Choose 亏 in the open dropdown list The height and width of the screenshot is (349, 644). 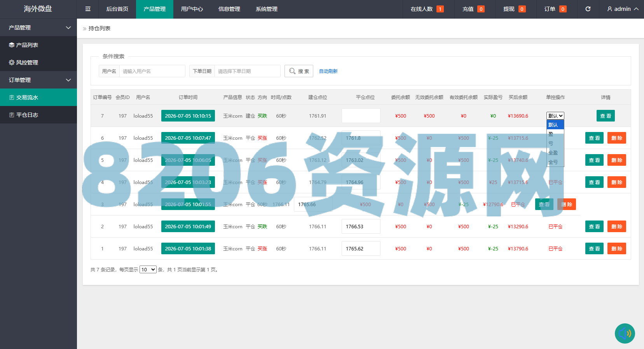pyautogui.click(x=555, y=143)
